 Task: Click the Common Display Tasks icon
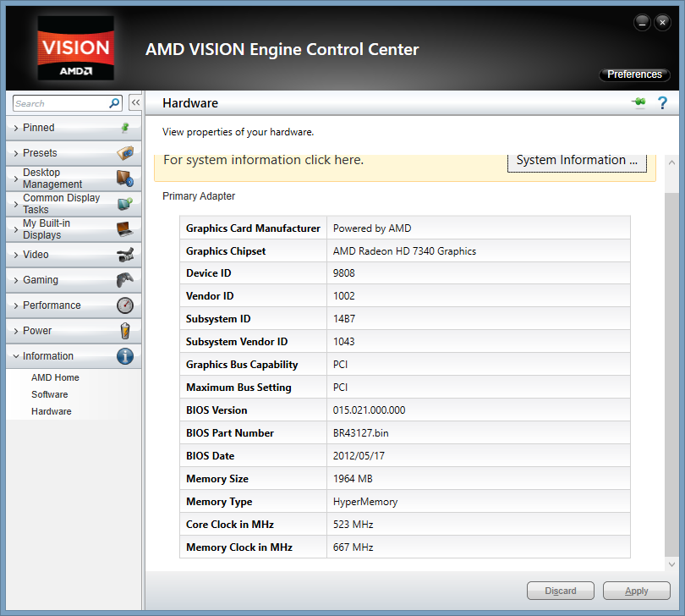[x=125, y=204]
